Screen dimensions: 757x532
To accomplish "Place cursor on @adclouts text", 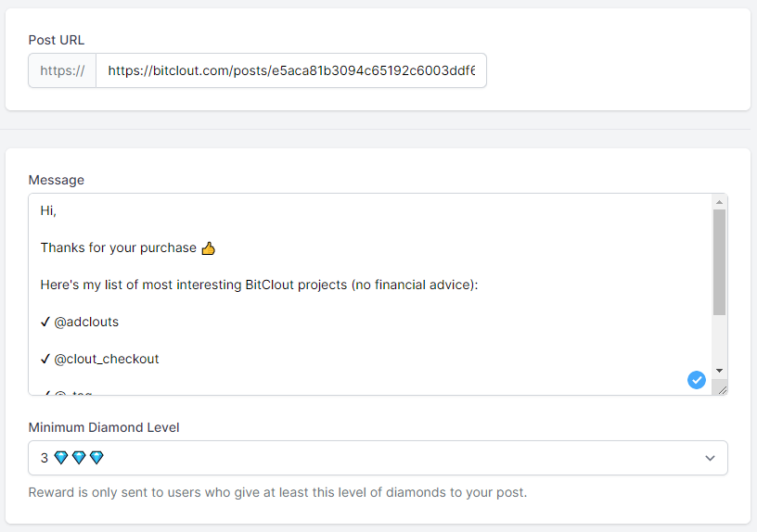I will coord(86,323).
